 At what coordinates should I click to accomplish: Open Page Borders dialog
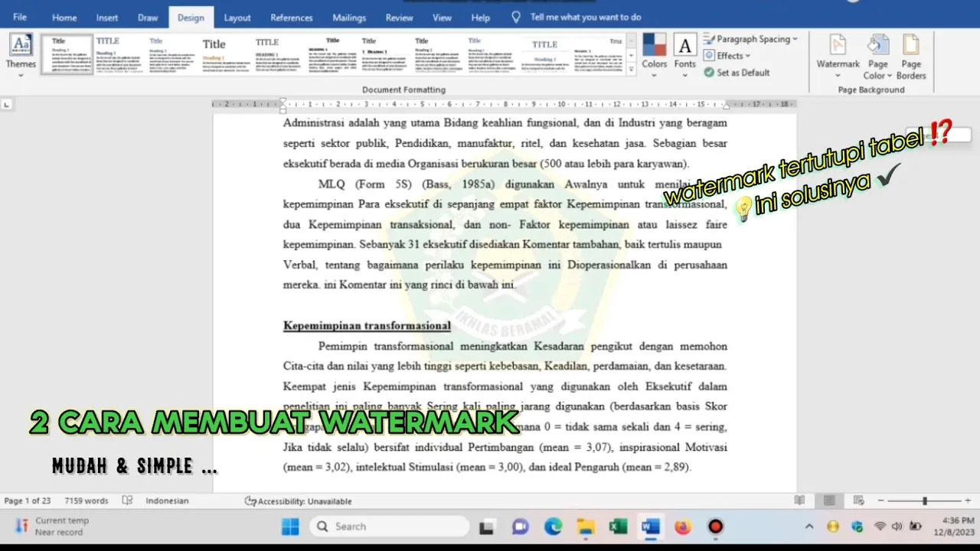(911, 57)
